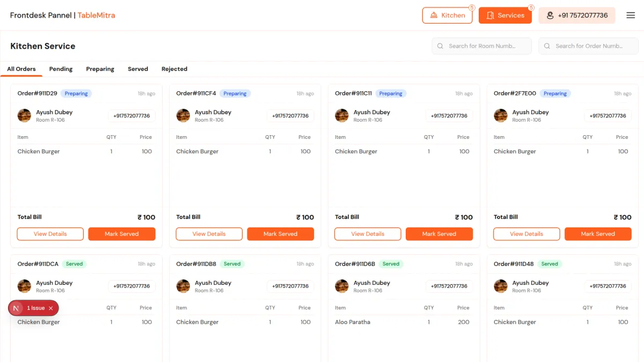This screenshot has width=644, height=362.
Task: Click the Preparing status pill on Order#911CF4
Action: pyautogui.click(x=235, y=93)
